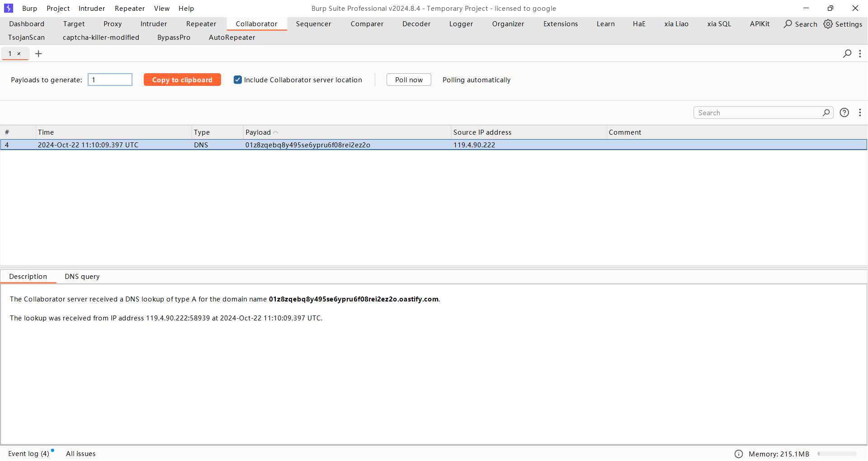Open the BypassPro extension tab
The width and height of the screenshot is (868, 461).
pyautogui.click(x=174, y=38)
